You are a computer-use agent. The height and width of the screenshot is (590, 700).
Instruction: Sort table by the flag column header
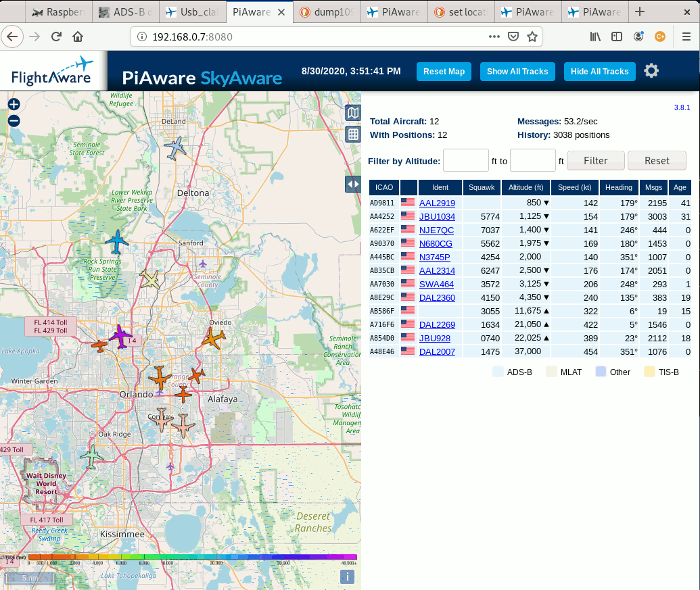click(409, 187)
